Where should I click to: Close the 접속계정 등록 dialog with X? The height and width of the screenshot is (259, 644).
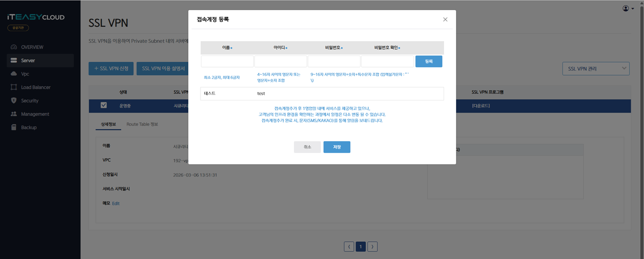pyautogui.click(x=445, y=20)
